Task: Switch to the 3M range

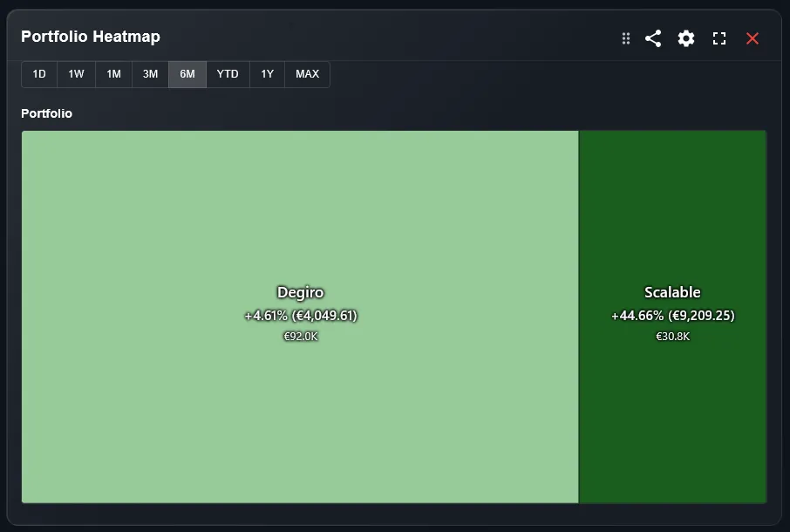Action: tap(149, 74)
